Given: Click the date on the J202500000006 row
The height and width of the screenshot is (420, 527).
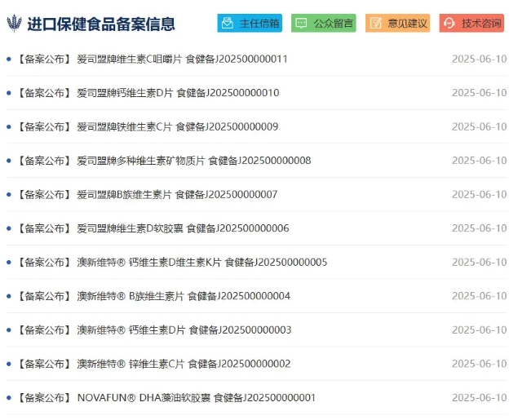Looking at the screenshot, I should tap(479, 228).
